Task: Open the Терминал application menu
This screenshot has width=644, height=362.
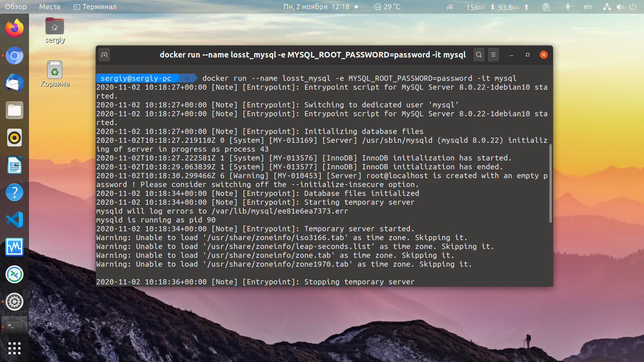Action: tap(95, 7)
